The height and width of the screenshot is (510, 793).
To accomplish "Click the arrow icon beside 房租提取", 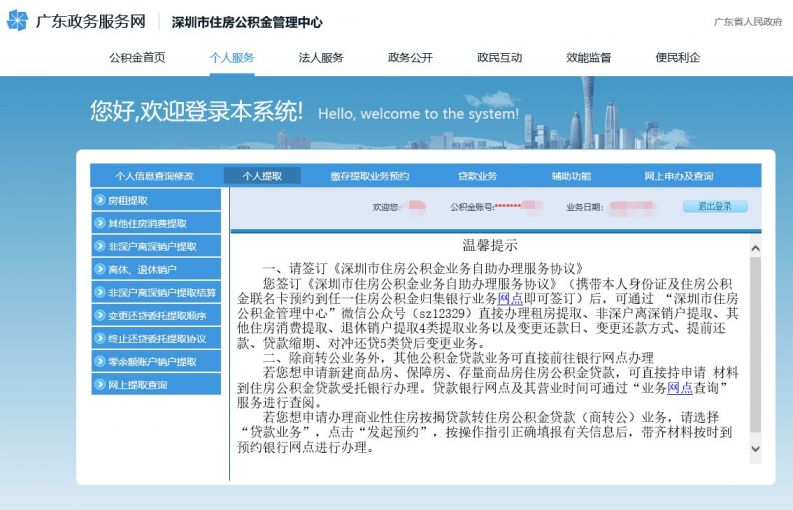I will [100, 200].
